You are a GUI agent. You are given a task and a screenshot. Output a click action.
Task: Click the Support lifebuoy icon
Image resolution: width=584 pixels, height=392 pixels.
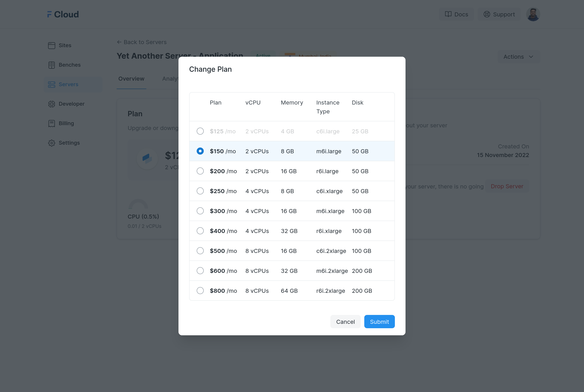point(487,14)
